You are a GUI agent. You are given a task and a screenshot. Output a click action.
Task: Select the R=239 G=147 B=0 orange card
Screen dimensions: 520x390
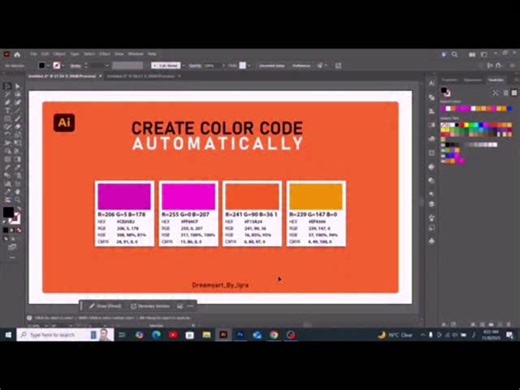pyautogui.click(x=316, y=214)
